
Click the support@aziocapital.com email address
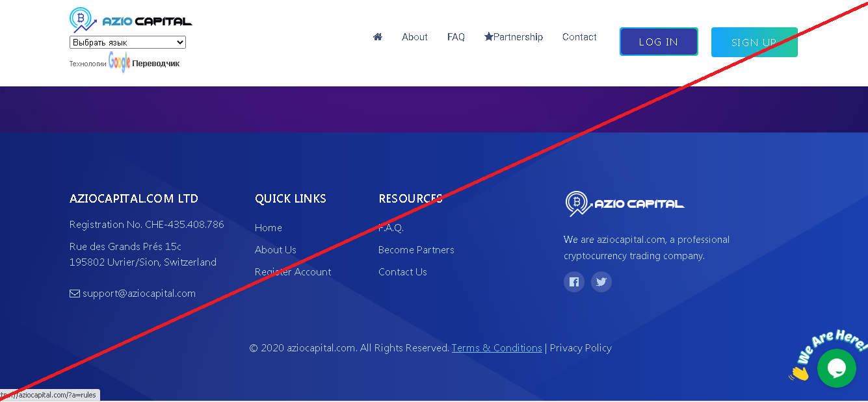tap(139, 294)
